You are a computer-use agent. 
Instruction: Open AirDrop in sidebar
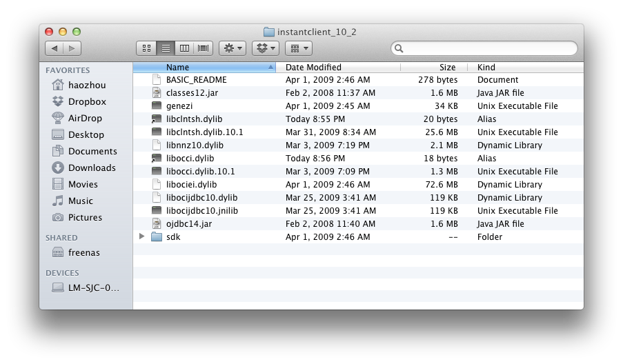pos(86,119)
